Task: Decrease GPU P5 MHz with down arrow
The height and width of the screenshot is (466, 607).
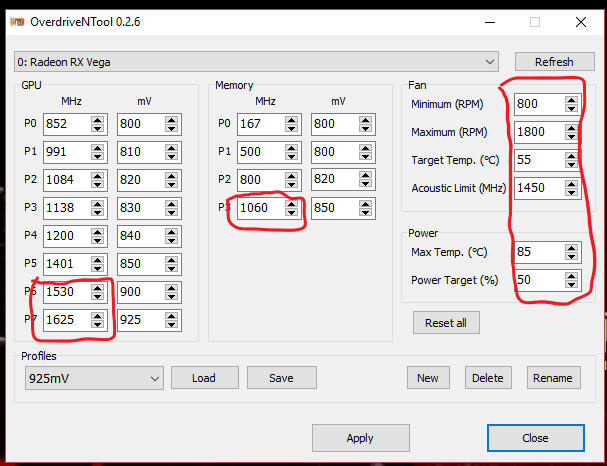Action: click(x=98, y=269)
